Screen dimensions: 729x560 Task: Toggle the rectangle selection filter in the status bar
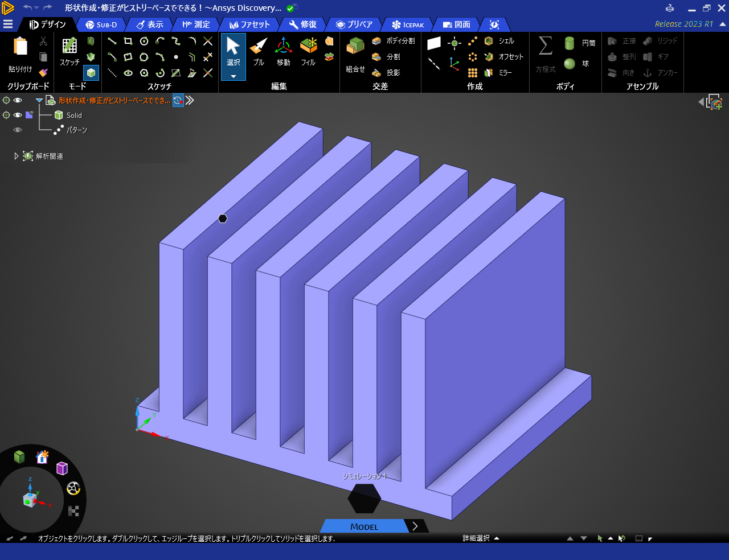639,538
